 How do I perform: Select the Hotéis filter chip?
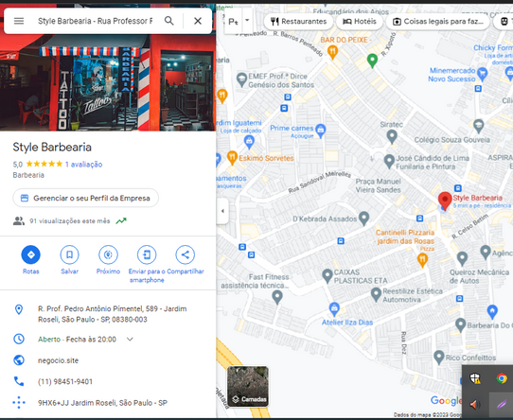[360, 22]
